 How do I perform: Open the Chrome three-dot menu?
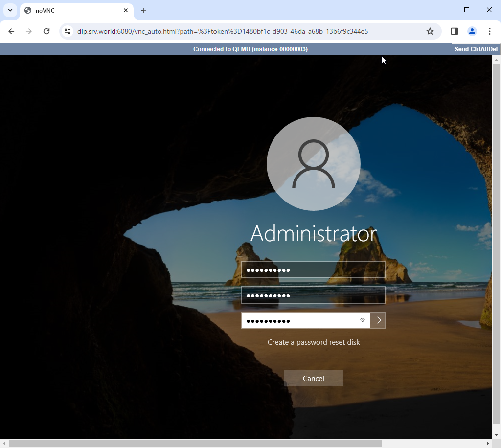pos(489,31)
